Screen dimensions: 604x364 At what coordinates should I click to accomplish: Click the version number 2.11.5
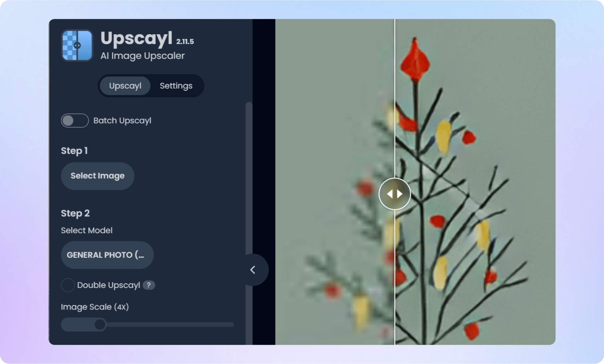pos(185,41)
